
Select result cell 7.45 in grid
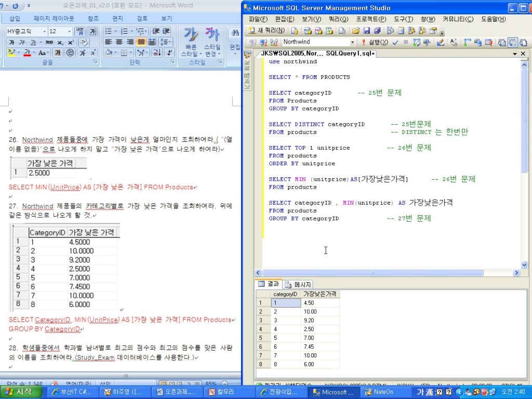coord(320,347)
